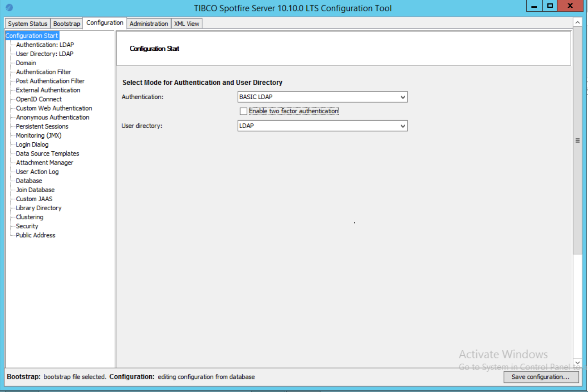Go to the Administration tab
588x392 pixels.
[x=149, y=24]
